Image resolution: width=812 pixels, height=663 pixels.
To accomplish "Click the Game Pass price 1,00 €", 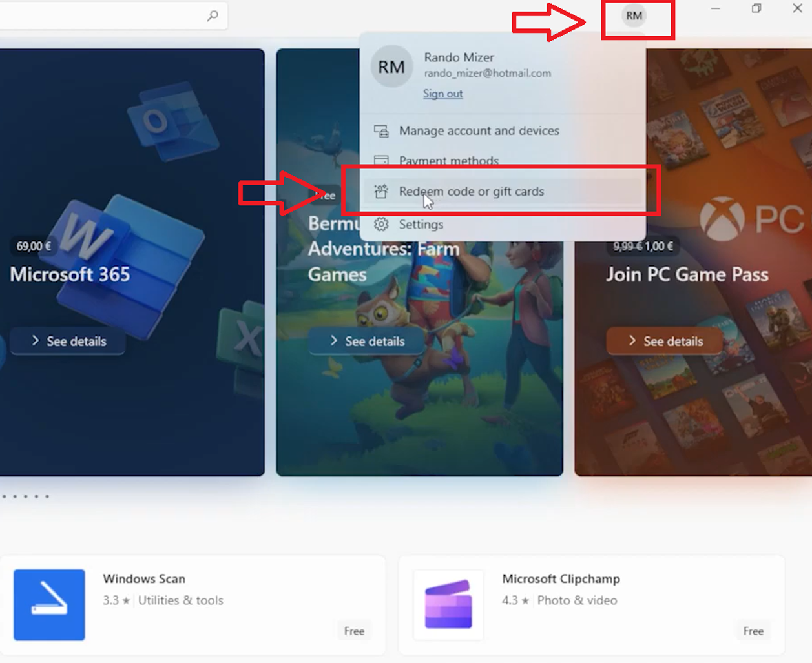I will (x=659, y=246).
